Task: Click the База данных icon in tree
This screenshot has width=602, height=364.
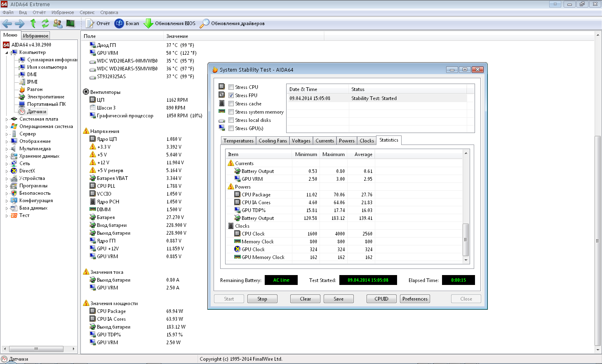Action: coord(14,208)
